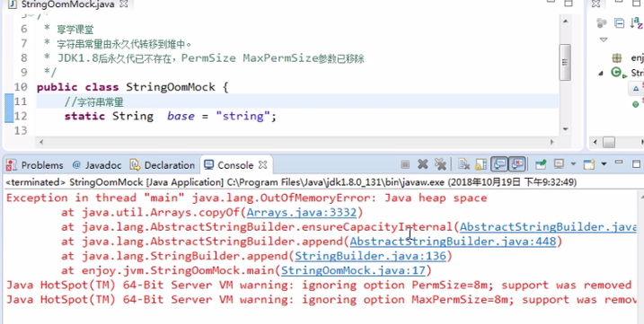Click line number 13 in the gutter

(x=21, y=130)
